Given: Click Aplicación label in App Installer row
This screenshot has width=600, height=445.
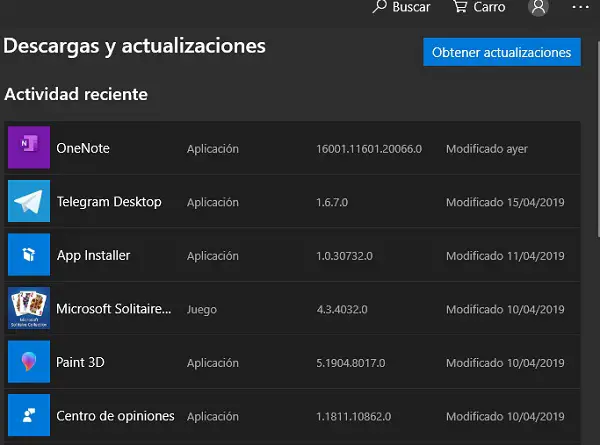Looking at the screenshot, I should [x=213, y=256].
